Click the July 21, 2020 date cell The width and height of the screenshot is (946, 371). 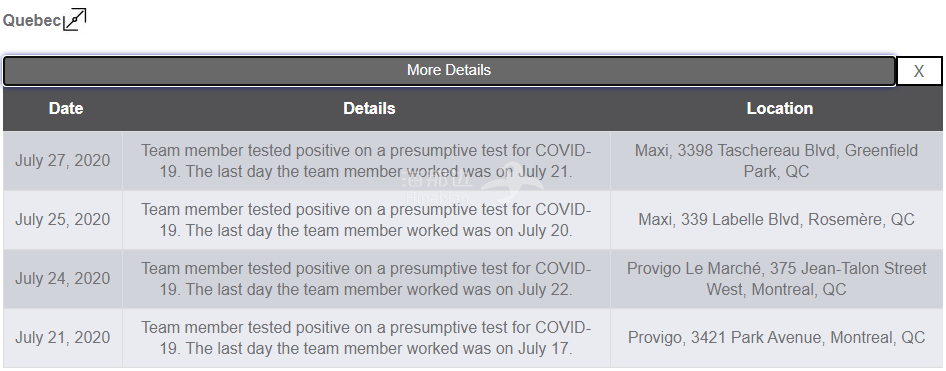63,337
